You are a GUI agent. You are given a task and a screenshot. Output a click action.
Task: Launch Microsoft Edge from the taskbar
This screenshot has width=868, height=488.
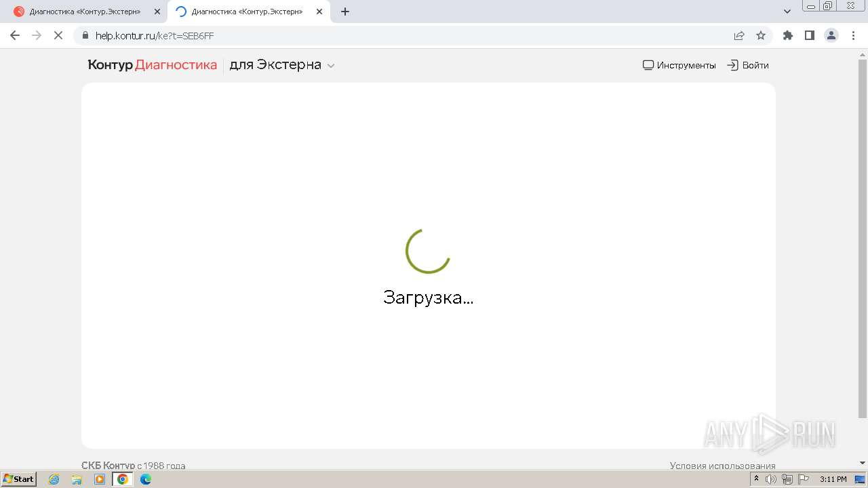145,479
